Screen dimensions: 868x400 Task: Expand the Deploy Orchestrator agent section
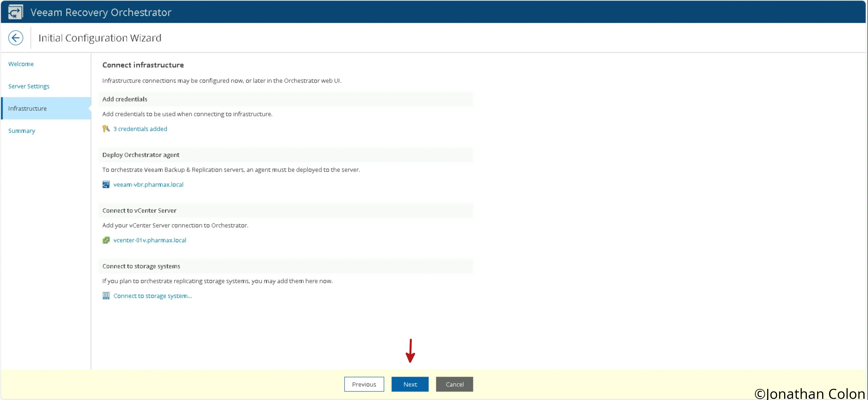tap(141, 155)
